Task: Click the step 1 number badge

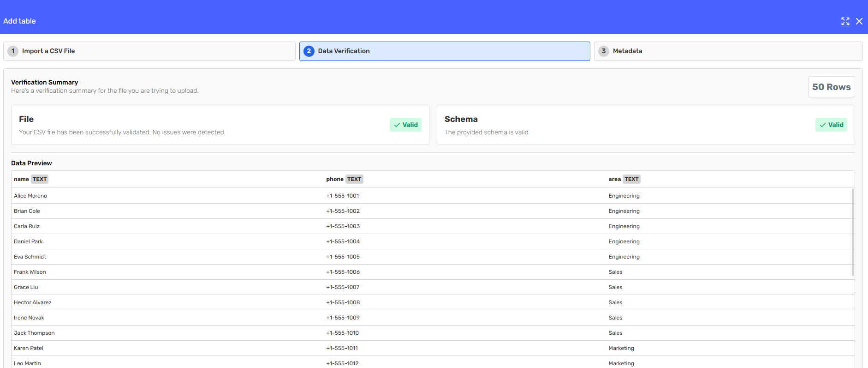Action: (13, 51)
